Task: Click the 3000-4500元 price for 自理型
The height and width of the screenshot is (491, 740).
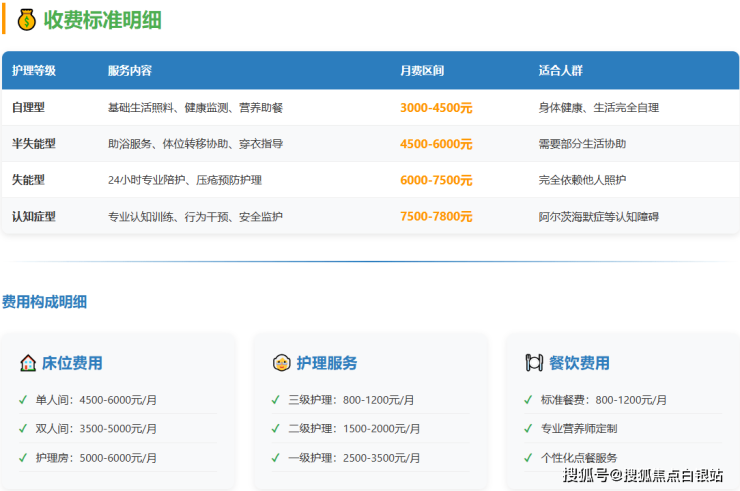Action: [x=436, y=108]
